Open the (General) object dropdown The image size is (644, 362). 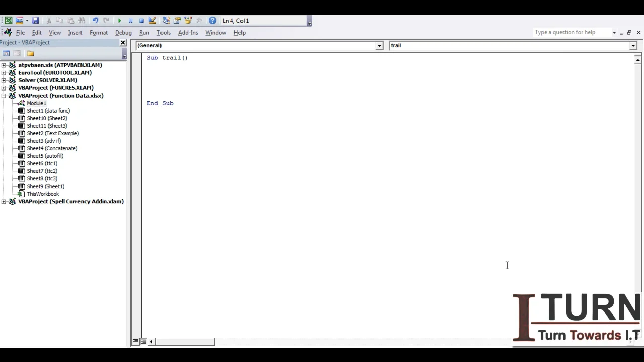pos(379,46)
